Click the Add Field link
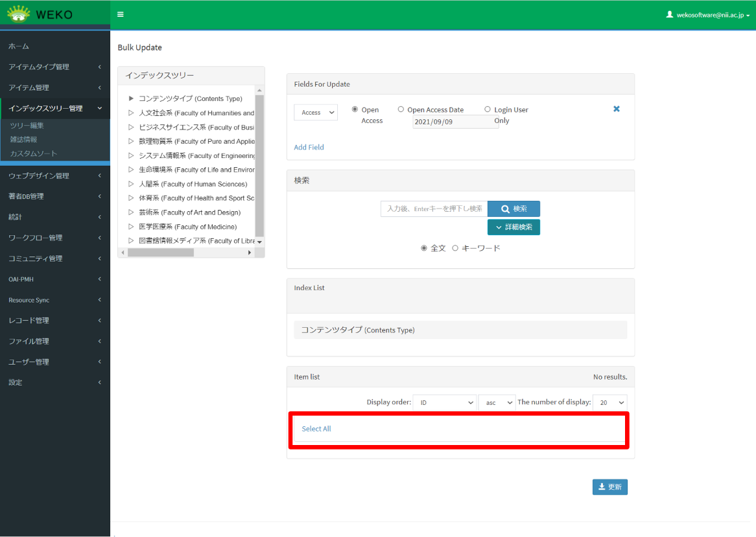Viewport: 756px width, 537px height. (309, 147)
